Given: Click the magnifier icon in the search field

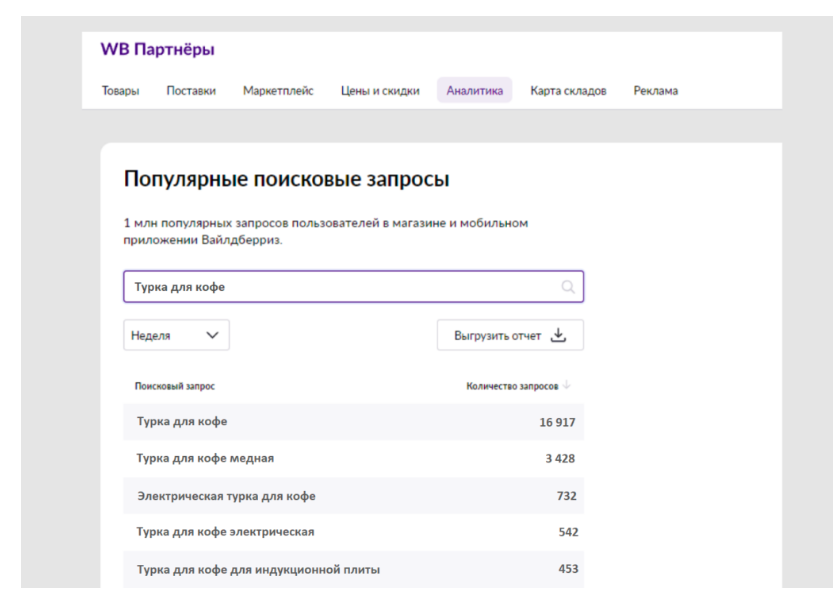Looking at the screenshot, I should click(566, 287).
